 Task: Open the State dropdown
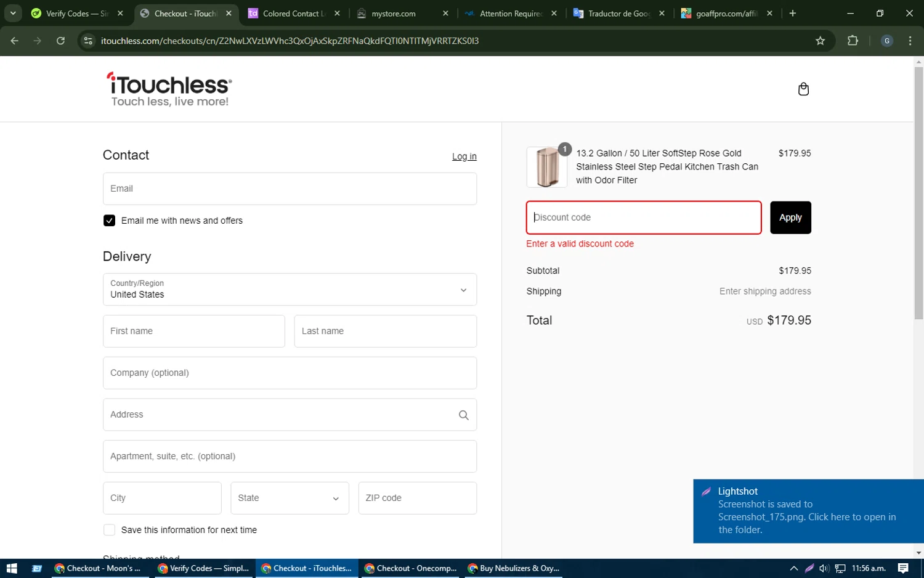[290, 498]
